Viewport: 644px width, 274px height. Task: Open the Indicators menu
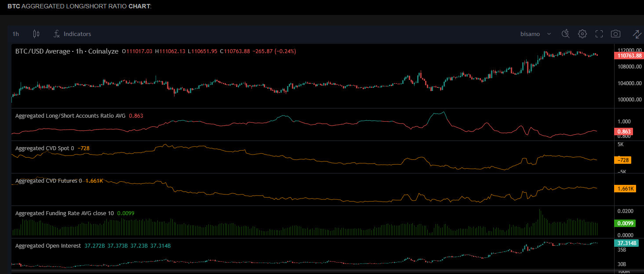[x=72, y=34]
